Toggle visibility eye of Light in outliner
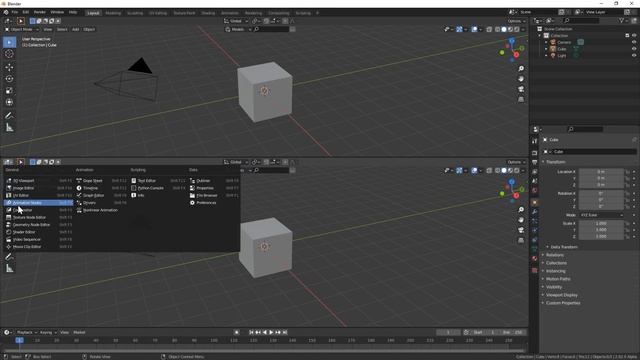Image resolution: width=640 pixels, height=360 pixels. (x=634, y=56)
